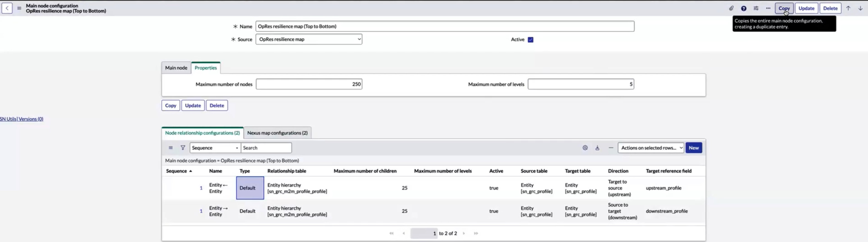Click Copy button below Properties section
Image resolution: width=868 pixels, height=242 pixels.
[171, 105]
